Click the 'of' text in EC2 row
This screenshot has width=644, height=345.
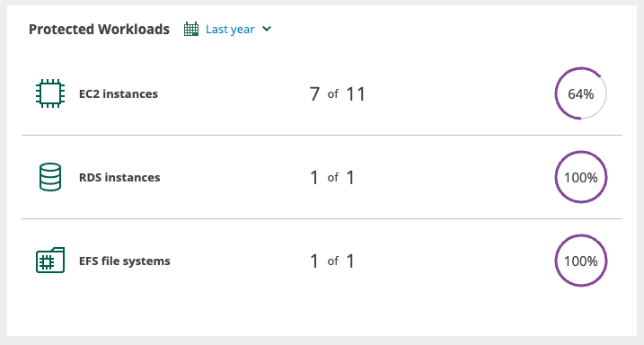[332, 94]
